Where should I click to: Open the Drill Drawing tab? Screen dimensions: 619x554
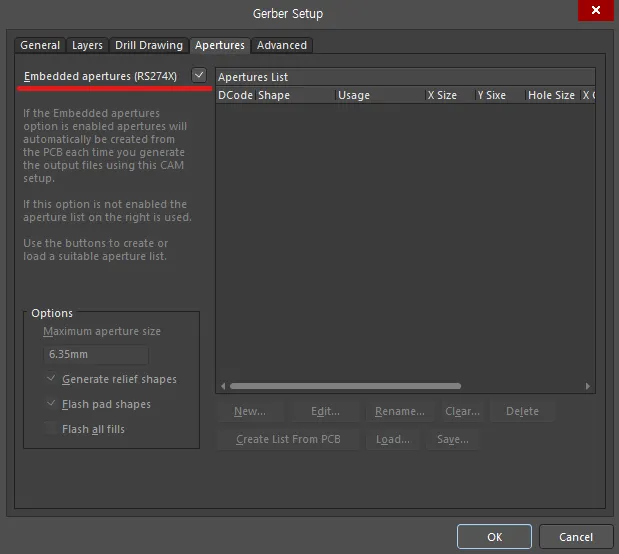point(149,45)
